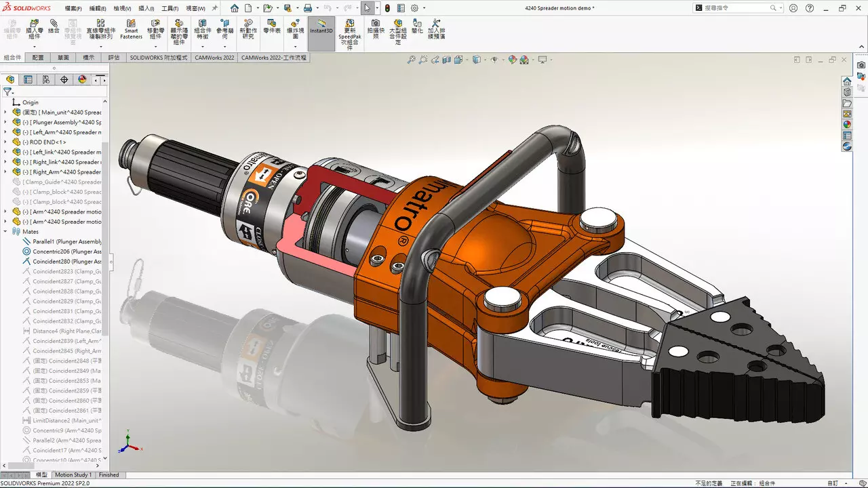
Task: Open the Section View tool
Action: 448,60
